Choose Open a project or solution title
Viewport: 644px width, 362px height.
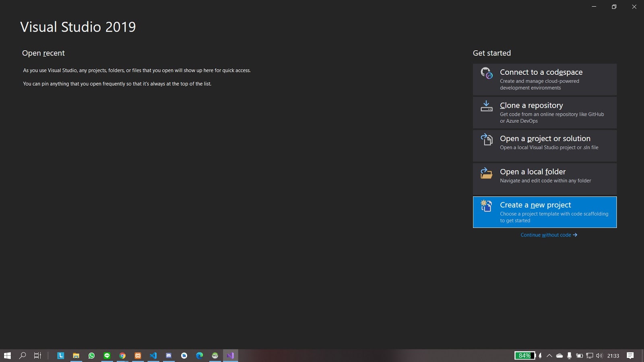coord(545,138)
